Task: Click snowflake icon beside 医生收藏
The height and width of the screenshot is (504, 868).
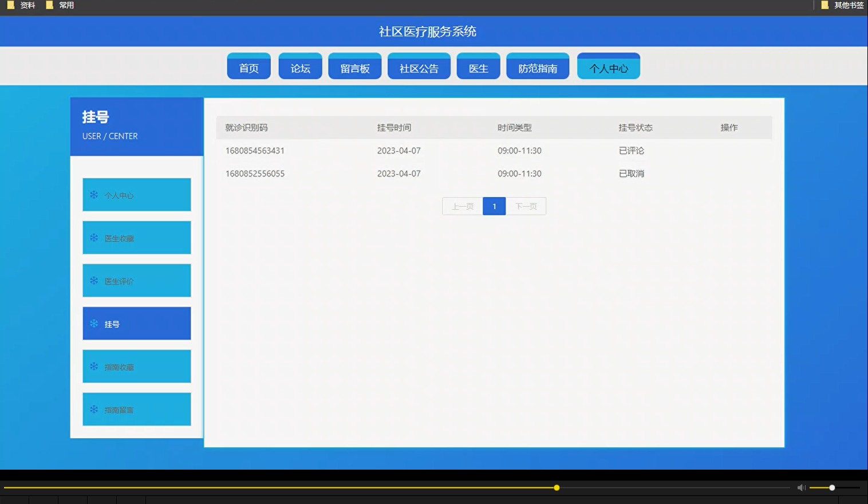Action: click(x=94, y=238)
